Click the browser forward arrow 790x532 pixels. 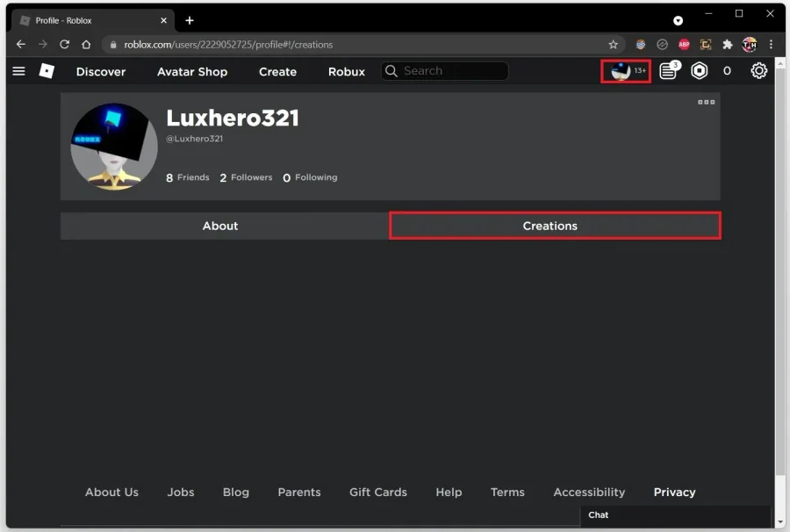pyautogui.click(x=43, y=44)
